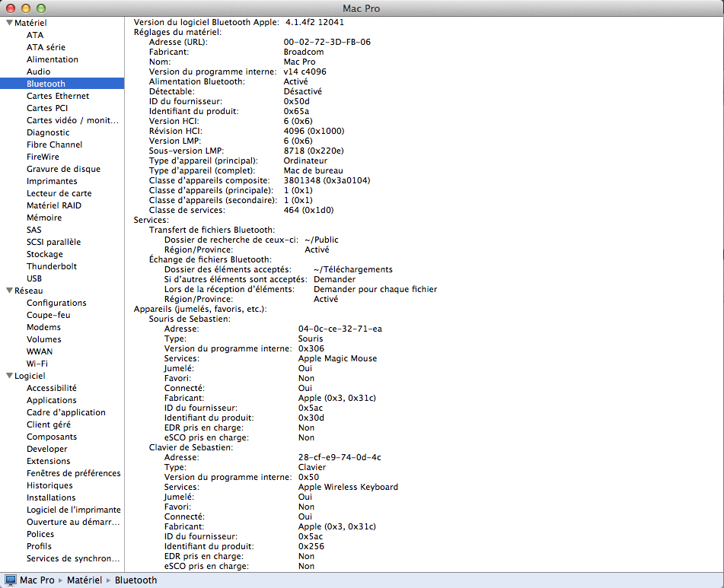Open Cartes Ethernet in sidebar

pyautogui.click(x=58, y=96)
